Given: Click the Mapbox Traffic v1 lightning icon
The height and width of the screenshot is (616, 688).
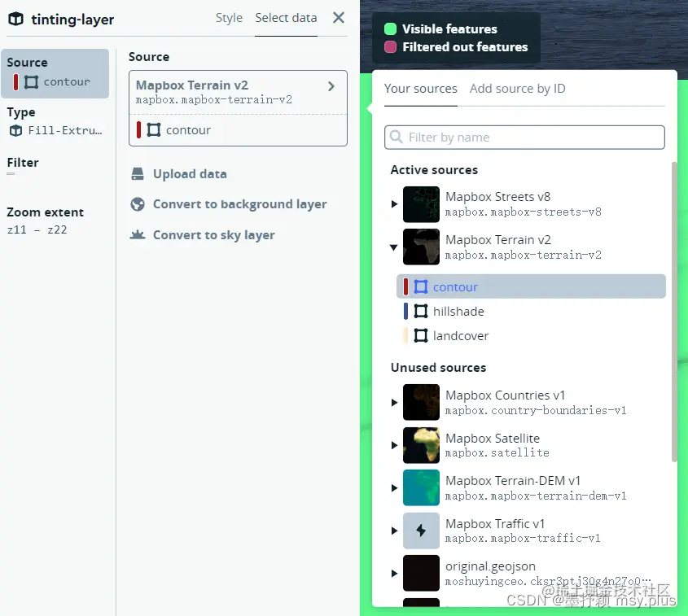Looking at the screenshot, I should (x=421, y=531).
